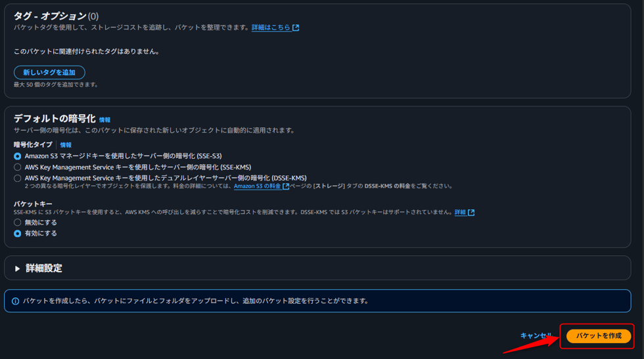Click text 最大 50 個のタグを追加できます。
644x359 pixels.
(x=56, y=85)
